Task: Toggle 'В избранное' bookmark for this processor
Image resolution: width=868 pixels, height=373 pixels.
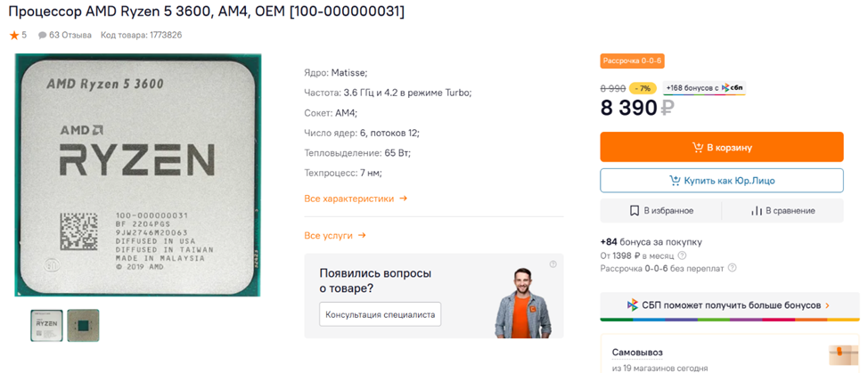Action: pyautogui.click(x=660, y=210)
